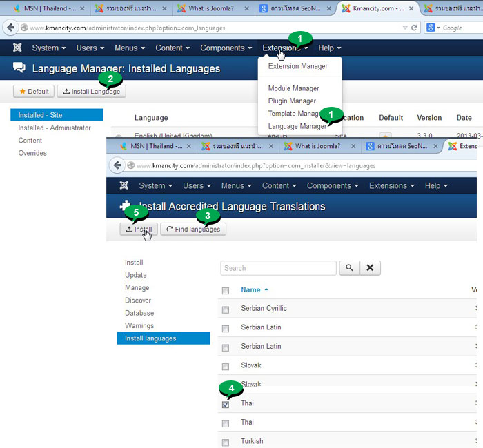Click the back arrow in top browser
483x448 pixels.
10,28
